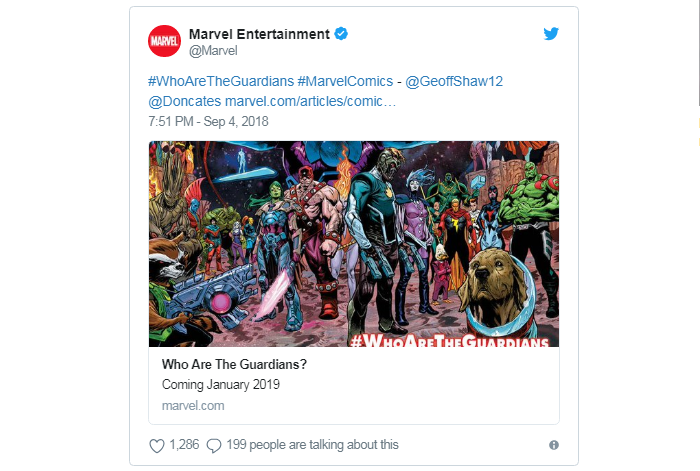
Task: Open "199 people are talking about this"
Action: tap(313, 445)
